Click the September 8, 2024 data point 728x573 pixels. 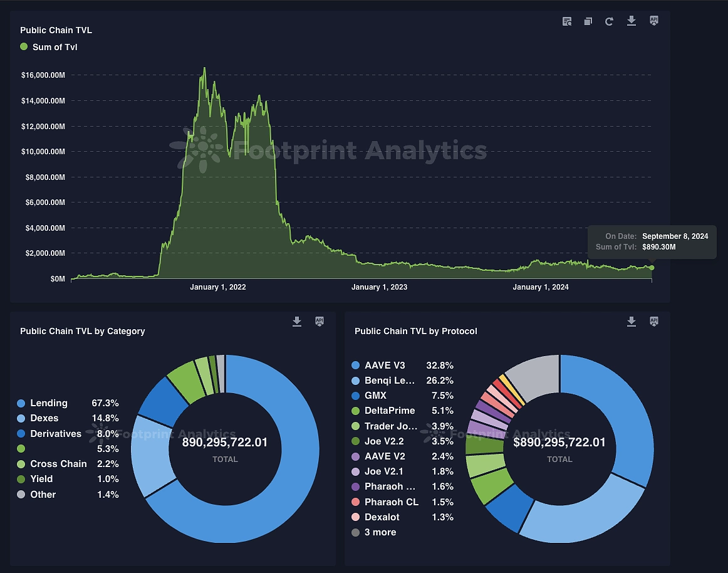click(x=652, y=268)
